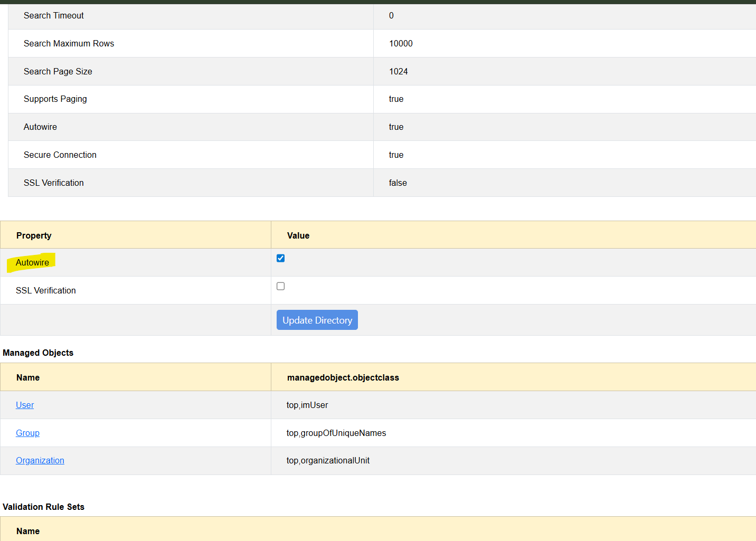Click the yellow-highlighted Autowire property label
The height and width of the screenshot is (541, 756).
[x=32, y=262]
